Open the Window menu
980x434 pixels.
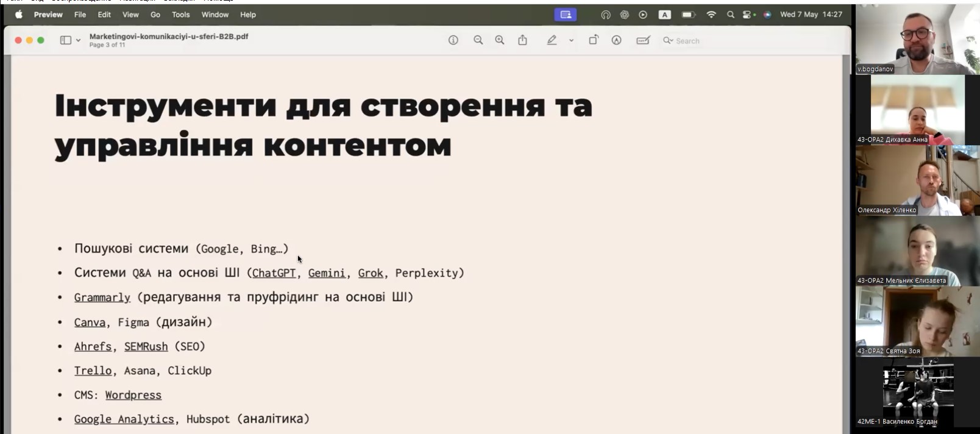coord(215,15)
